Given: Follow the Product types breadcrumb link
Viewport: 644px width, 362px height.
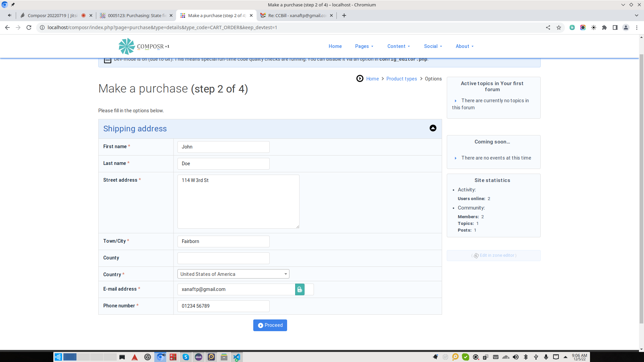Looking at the screenshot, I should pos(401,79).
